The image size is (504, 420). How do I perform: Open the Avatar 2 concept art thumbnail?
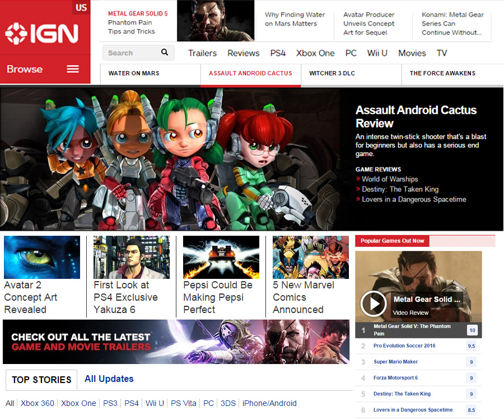42,257
